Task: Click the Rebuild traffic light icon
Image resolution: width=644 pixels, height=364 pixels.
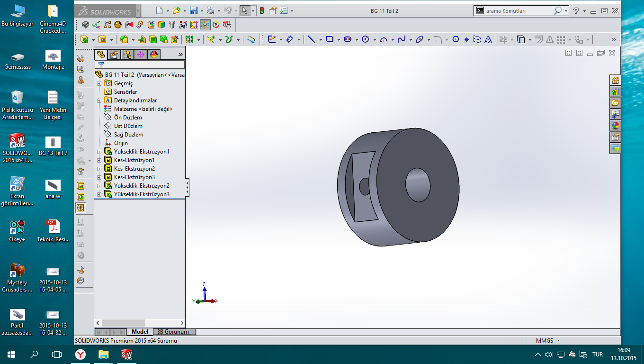Action: click(x=261, y=10)
